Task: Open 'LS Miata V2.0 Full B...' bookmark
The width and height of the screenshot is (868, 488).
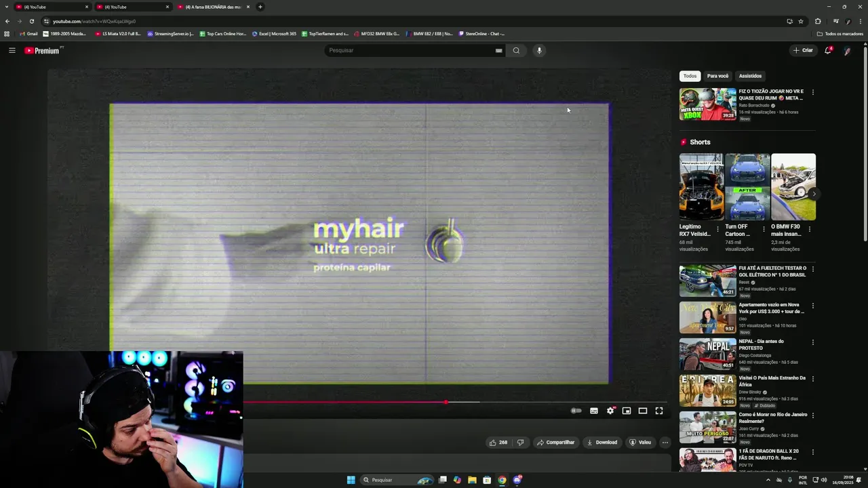Action: point(118,33)
